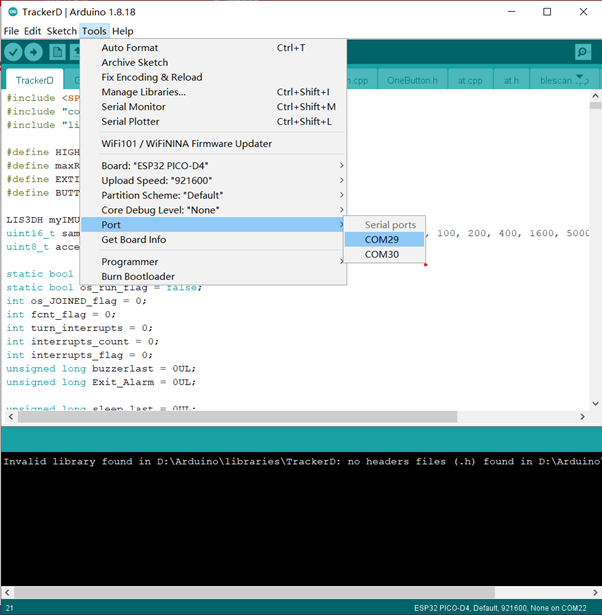The height and width of the screenshot is (615, 602).
Task: Click editor vertical scrollbar up arrow
Action: (595, 95)
